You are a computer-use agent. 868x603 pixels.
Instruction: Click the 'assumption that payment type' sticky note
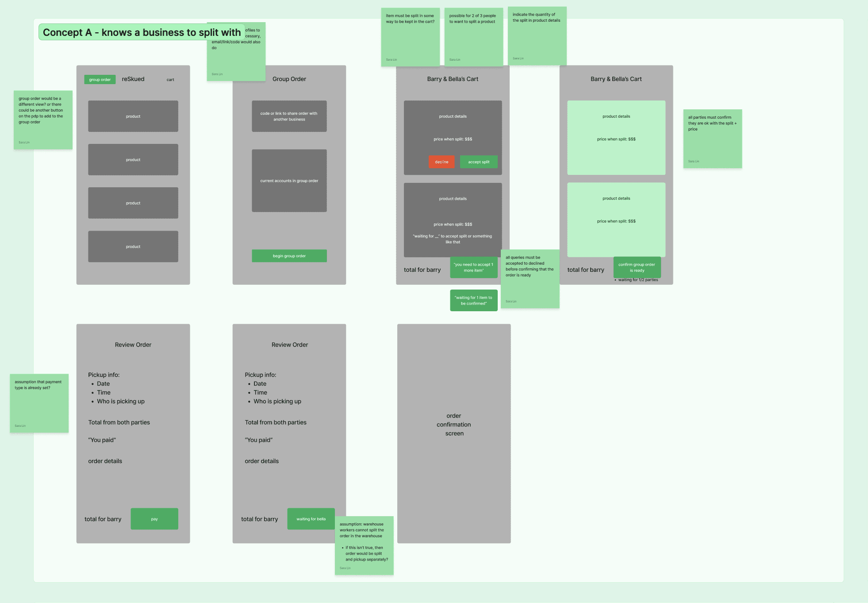coord(39,403)
